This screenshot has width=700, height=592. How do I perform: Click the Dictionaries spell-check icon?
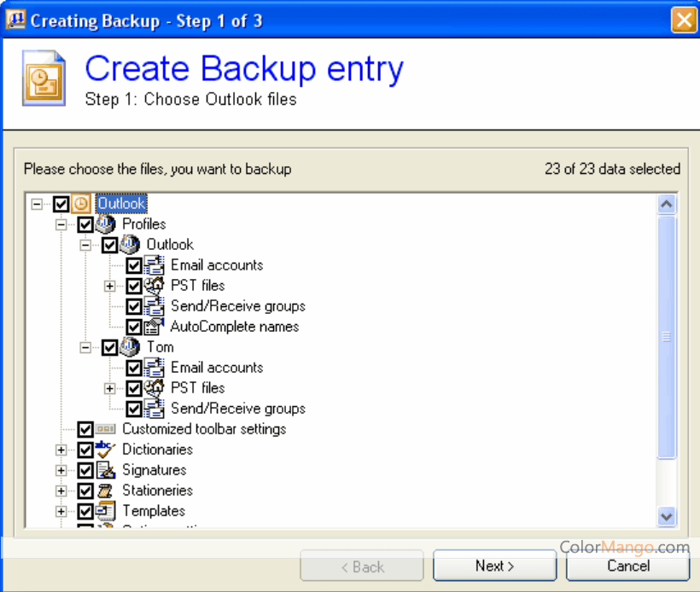click(106, 450)
